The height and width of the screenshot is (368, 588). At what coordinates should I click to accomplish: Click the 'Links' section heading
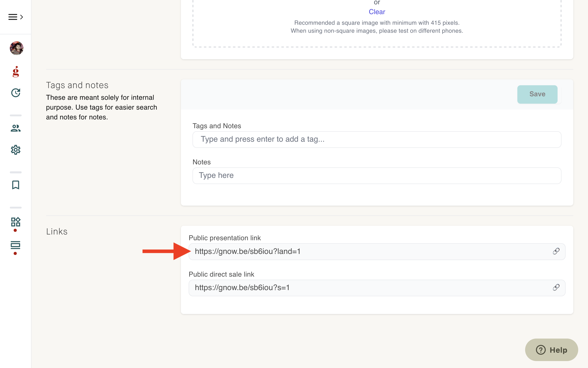click(57, 231)
